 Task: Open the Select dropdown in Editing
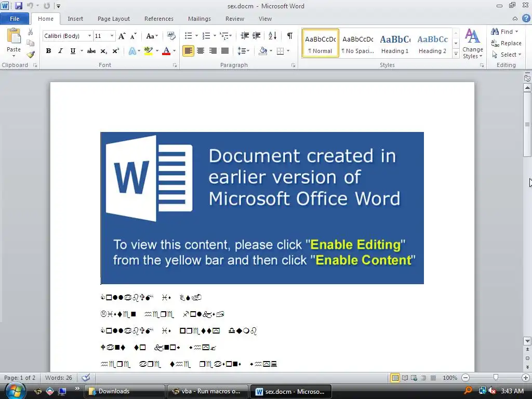point(506,55)
